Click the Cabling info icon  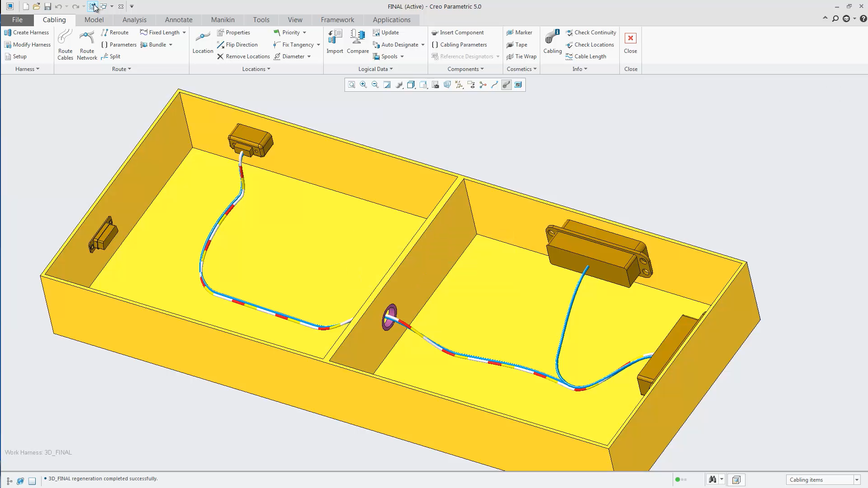(x=552, y=42)
